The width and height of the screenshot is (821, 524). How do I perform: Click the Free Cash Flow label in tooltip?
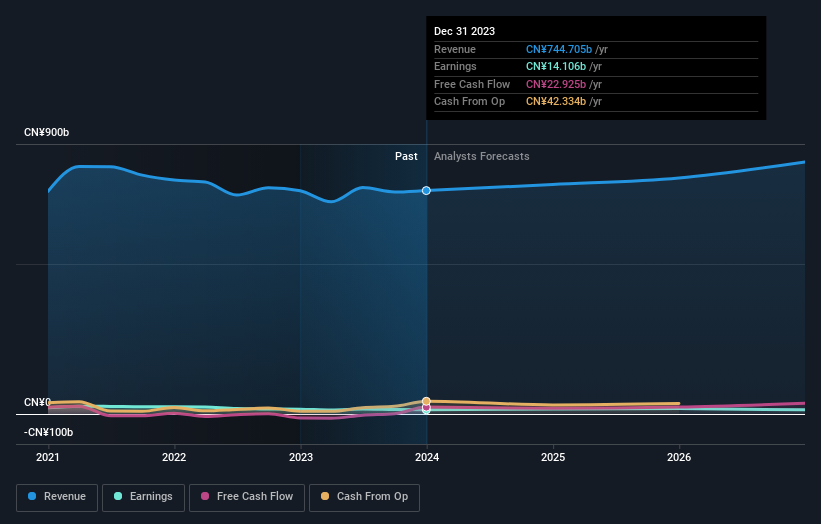[472, 84]
